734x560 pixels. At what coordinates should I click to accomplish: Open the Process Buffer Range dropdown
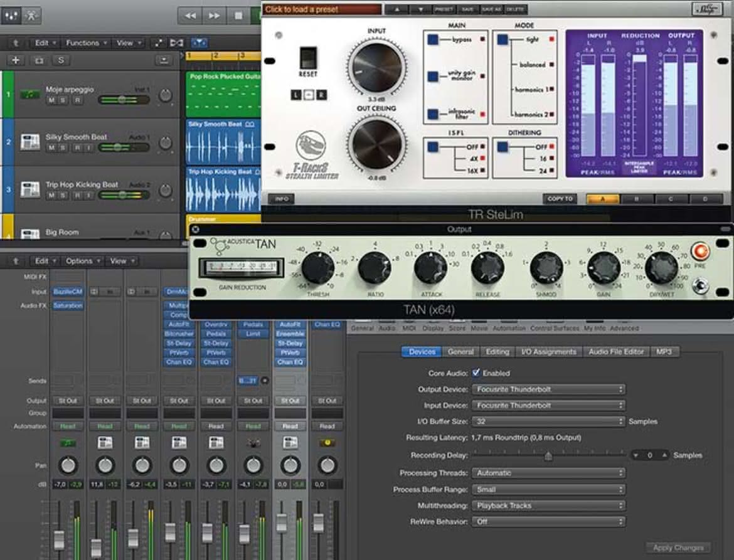click(549, 489)
